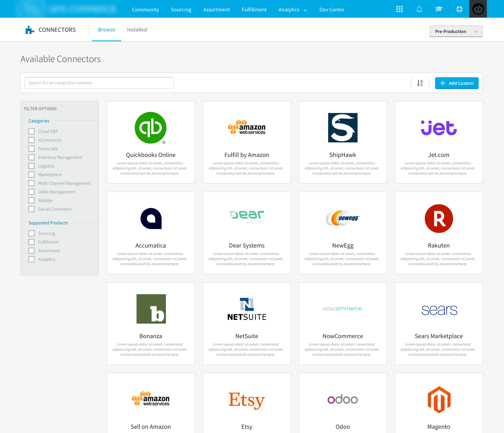Image resolution: width=504 pixels, height=433 pixels.
Task: Toggle the Fulfillment supported product checkbox
Action: tap(31, 242)
